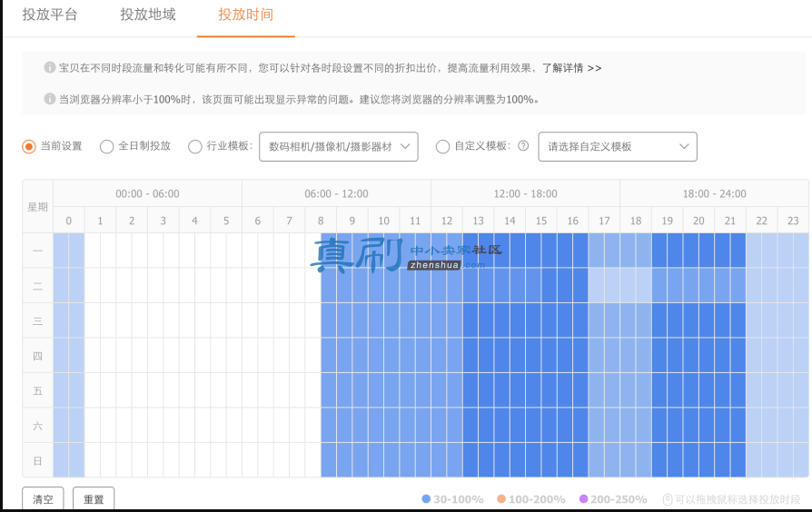Click the 星期 header cell

click(38, 207)
